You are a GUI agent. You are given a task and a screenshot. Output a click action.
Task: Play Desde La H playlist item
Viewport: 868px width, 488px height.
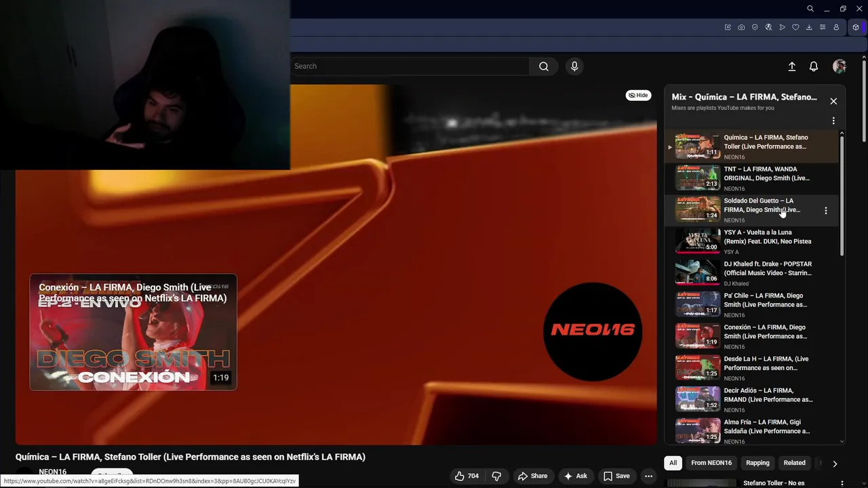point(751,369)
